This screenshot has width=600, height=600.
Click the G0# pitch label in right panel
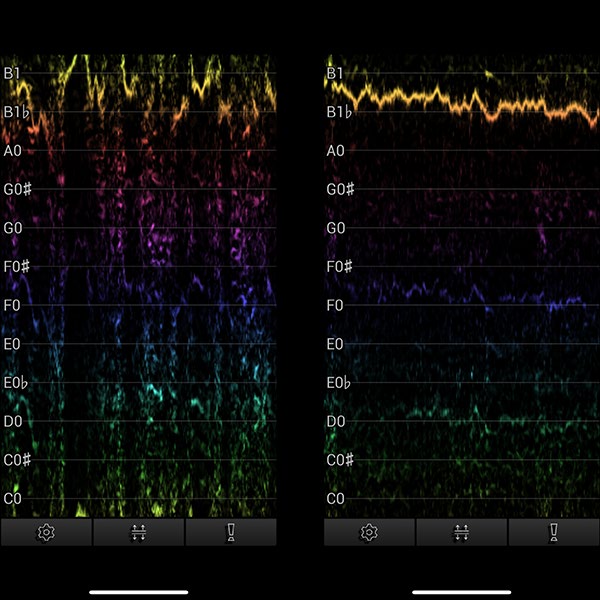341,189
